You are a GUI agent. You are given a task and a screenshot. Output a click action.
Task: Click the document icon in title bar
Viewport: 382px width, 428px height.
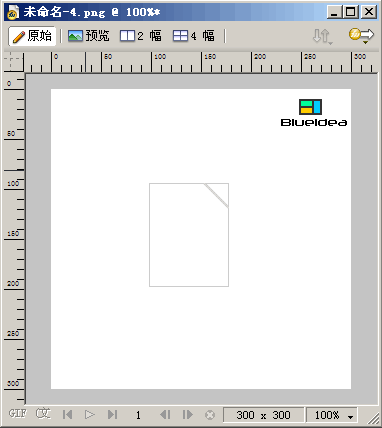point(13,12)
